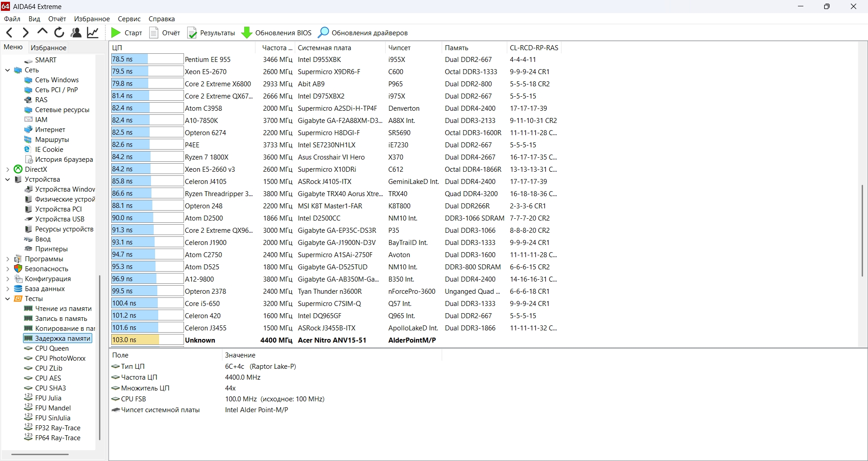This screenshot has height=461, width=868.
Task: Expand the Безопасность tree node
Action: [8, 269]
